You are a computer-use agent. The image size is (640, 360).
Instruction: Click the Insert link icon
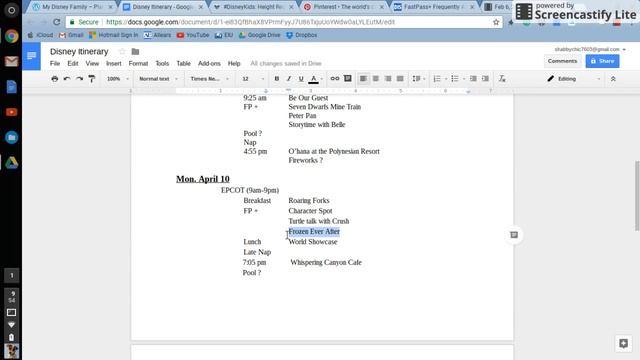click(335, 78)
